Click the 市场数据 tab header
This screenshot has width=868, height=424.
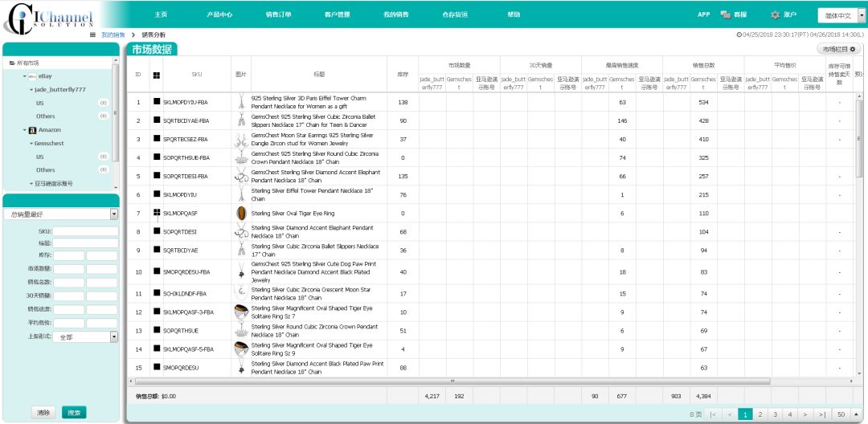tap(152, 49)
